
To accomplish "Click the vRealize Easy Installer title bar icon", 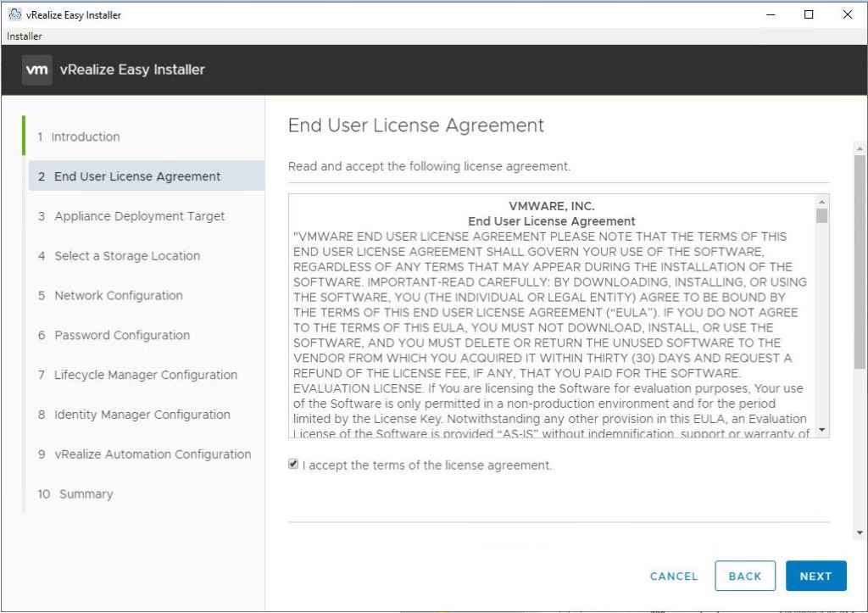I will (13, 14).
